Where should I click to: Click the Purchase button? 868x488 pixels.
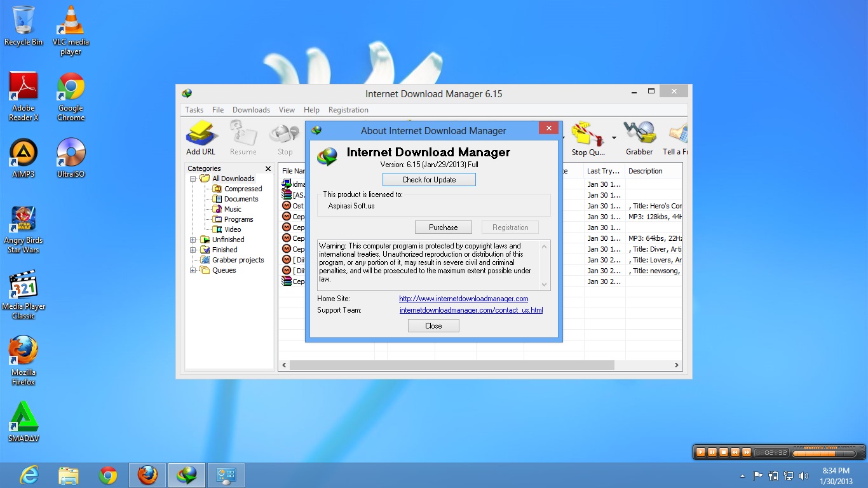click(x=443, y=227)
